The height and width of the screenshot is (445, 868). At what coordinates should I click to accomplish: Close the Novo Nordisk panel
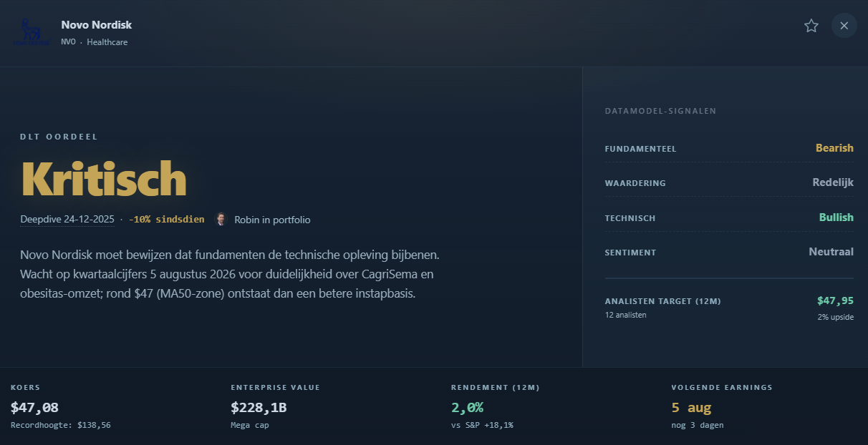point(844,26)
